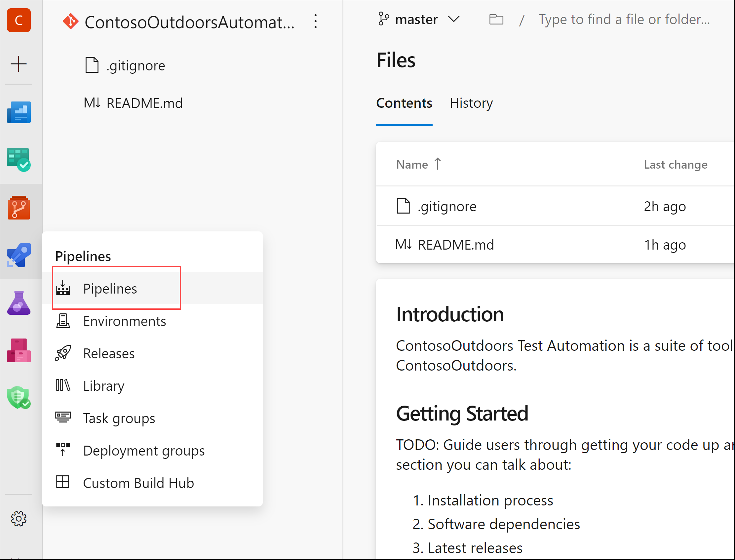Select the Repos sidebar icon
The height and width of the screenshot is (560, 735).
(x=19, y=208)
